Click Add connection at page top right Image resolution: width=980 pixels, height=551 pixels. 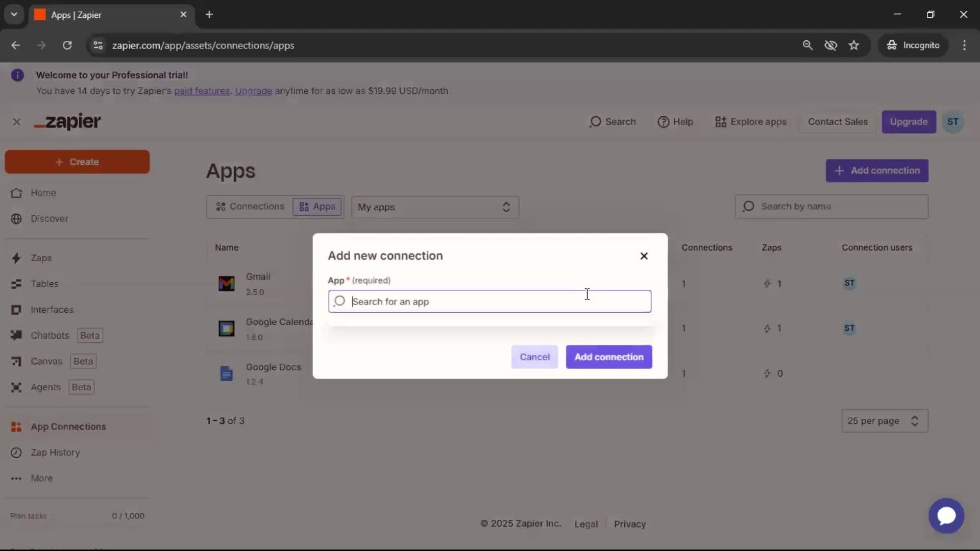click(877, 171)
